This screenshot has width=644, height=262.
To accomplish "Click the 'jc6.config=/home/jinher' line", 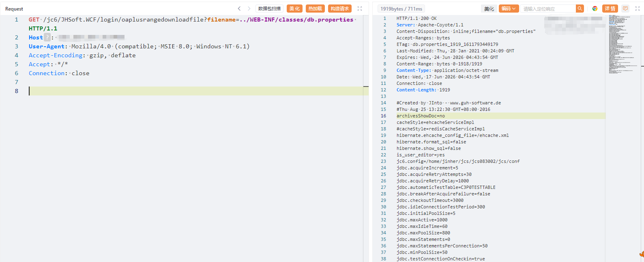I will 458,161.
